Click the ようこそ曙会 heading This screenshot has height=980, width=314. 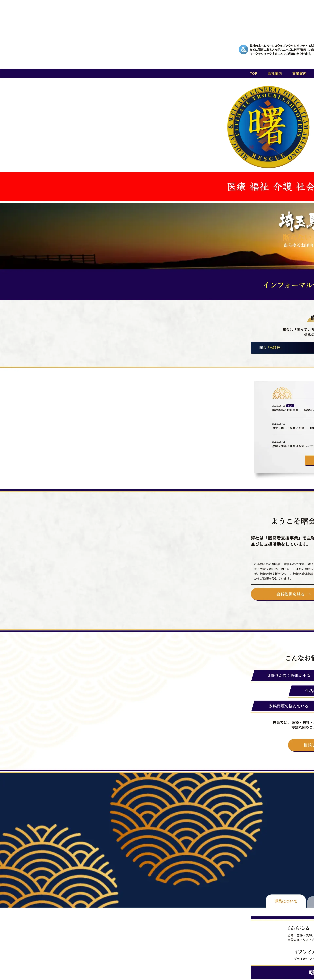293,521
